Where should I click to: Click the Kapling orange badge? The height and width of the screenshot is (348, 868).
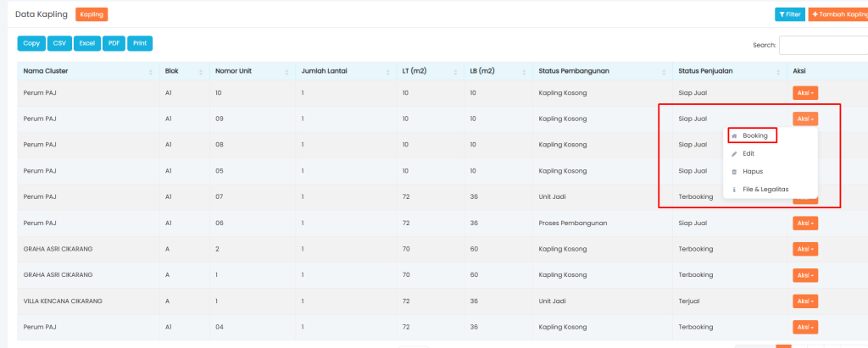[x=92, y=14]
